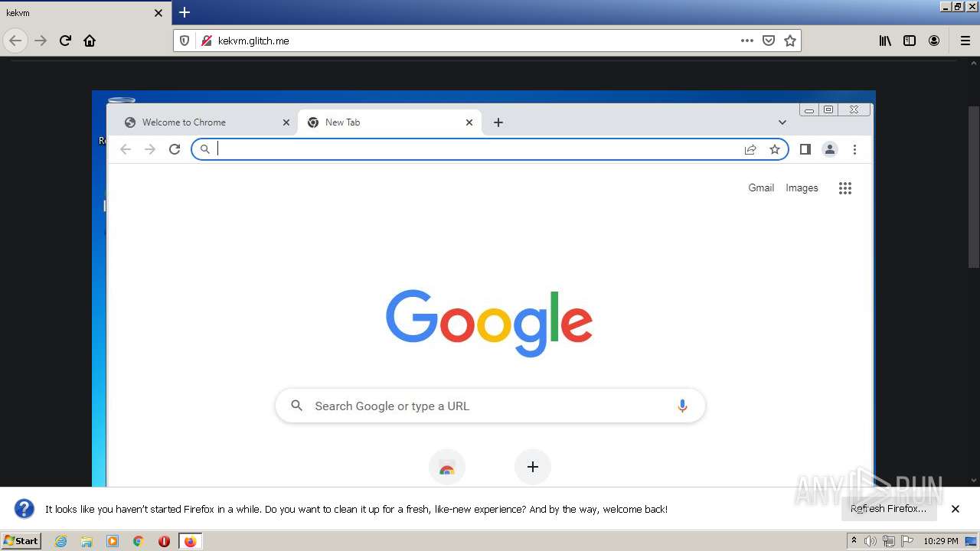Image resolution: width=980 pixels, height=551 pixels.
Task: Go forward in Chrome
Action: [x=150, y=149]
